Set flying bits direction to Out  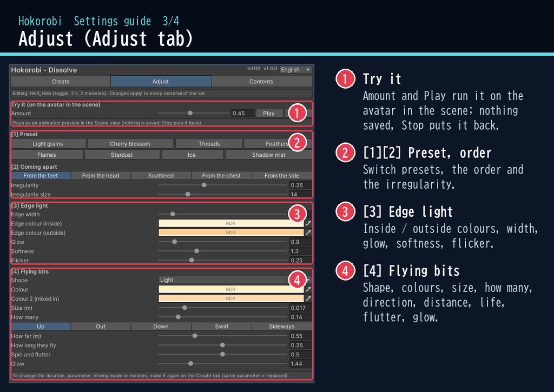101,327
